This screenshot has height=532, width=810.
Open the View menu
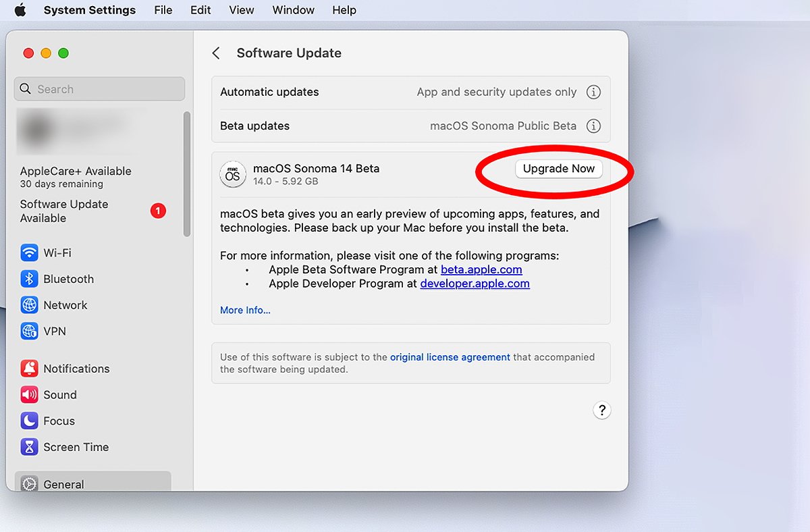pos(242,10)
